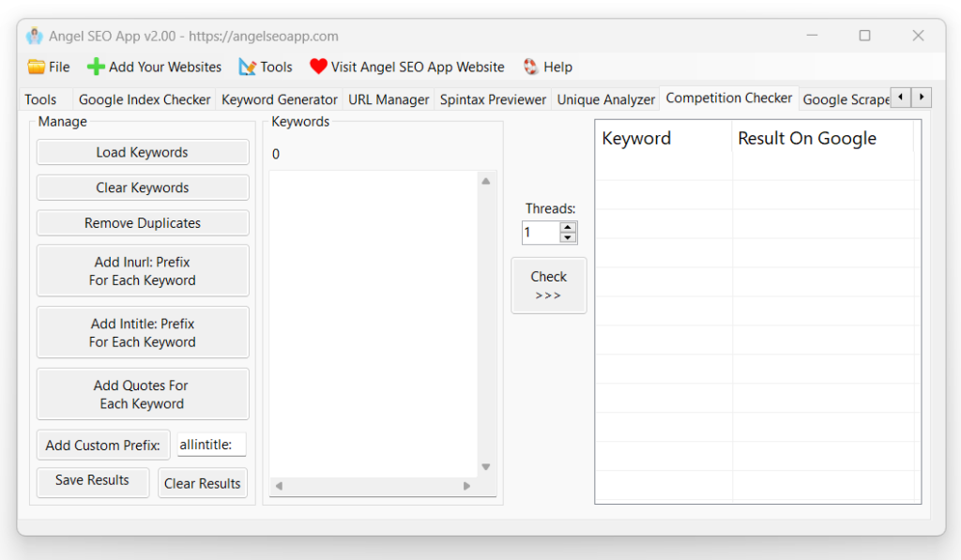Screen dimensions: 961x560
Task: Open the Help menu
Action: coord(548,67)
